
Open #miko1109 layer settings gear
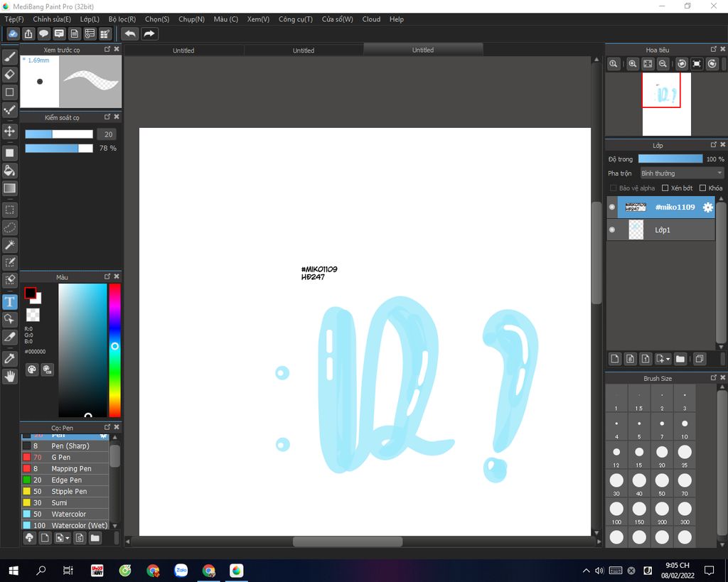707,208
